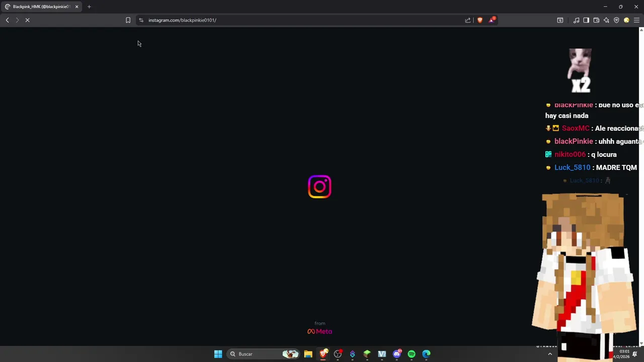
Task: Open the blue V app on taskbar
Action: (x=382, y=354)
